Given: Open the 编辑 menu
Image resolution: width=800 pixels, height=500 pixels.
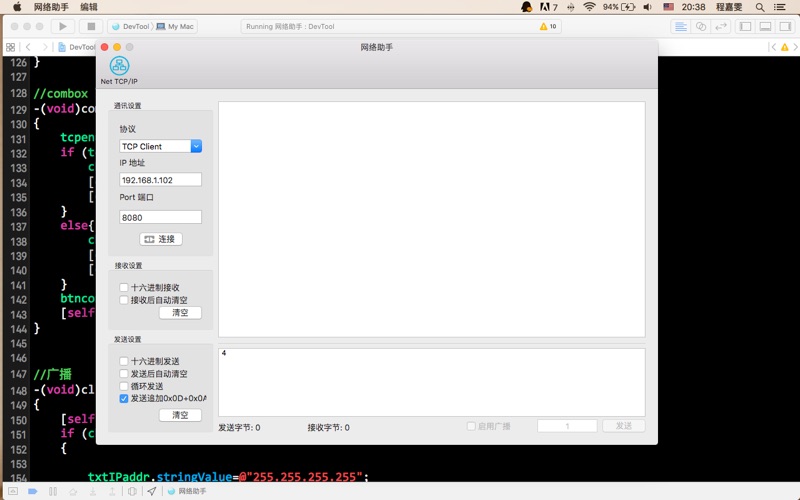Looking at the screenshot, I should (x=89, y=7).
